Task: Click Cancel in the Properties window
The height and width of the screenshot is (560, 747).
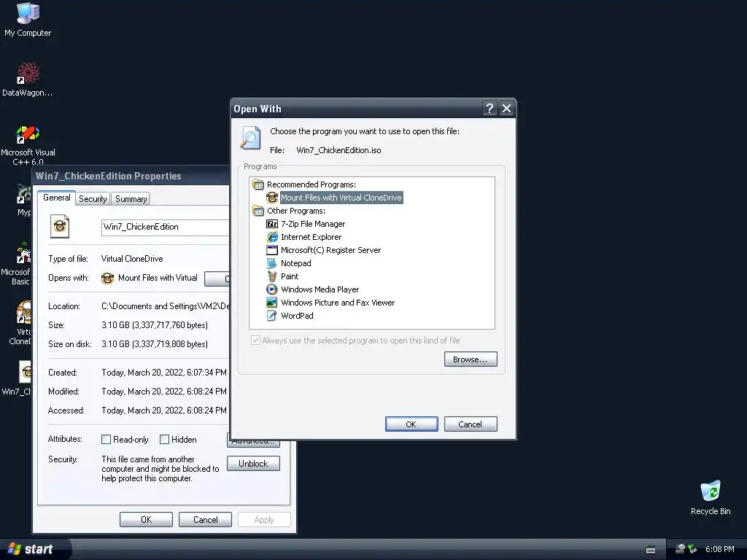Action: tap(205, 519)
